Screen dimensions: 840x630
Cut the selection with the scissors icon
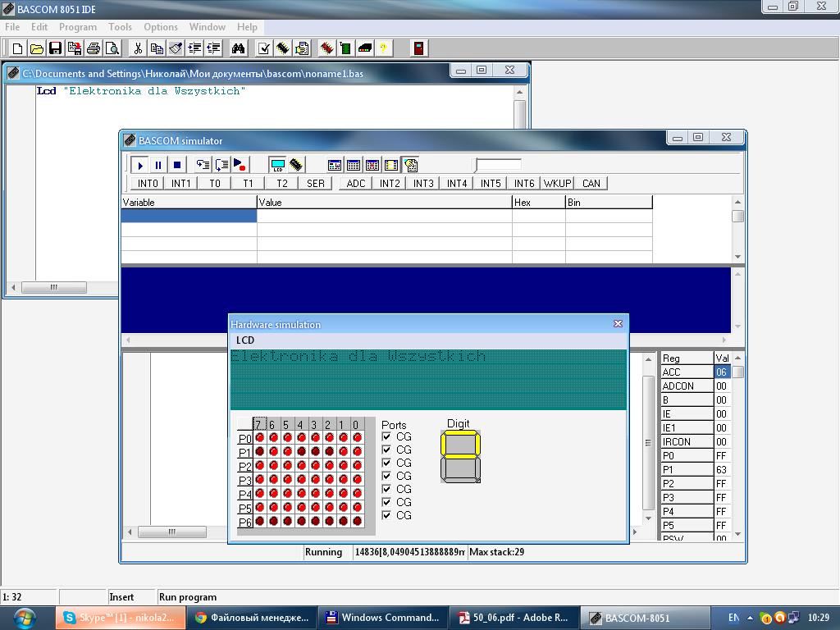click(x=138, y=48)
